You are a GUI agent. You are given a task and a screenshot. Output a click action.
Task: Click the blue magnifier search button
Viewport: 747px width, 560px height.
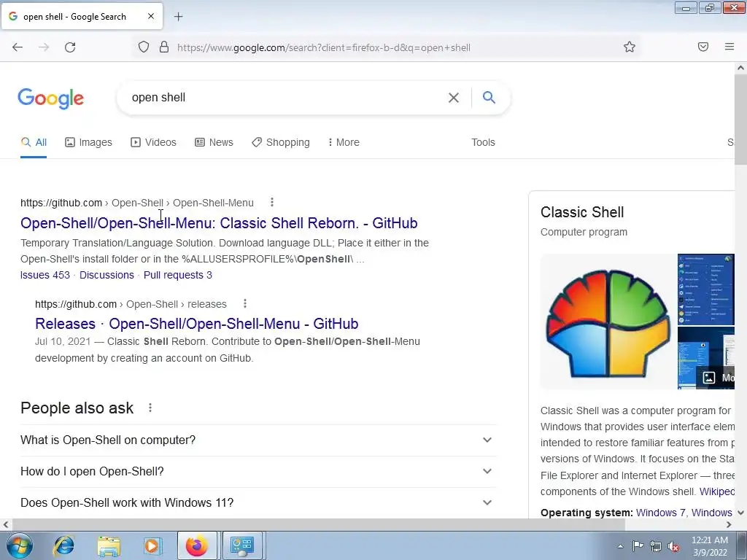click(489, 97)
